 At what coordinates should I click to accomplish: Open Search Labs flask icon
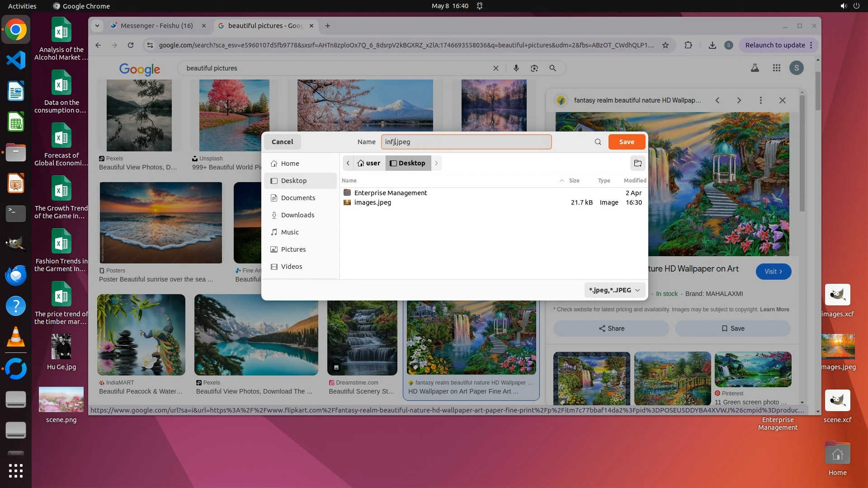(755, 68)
